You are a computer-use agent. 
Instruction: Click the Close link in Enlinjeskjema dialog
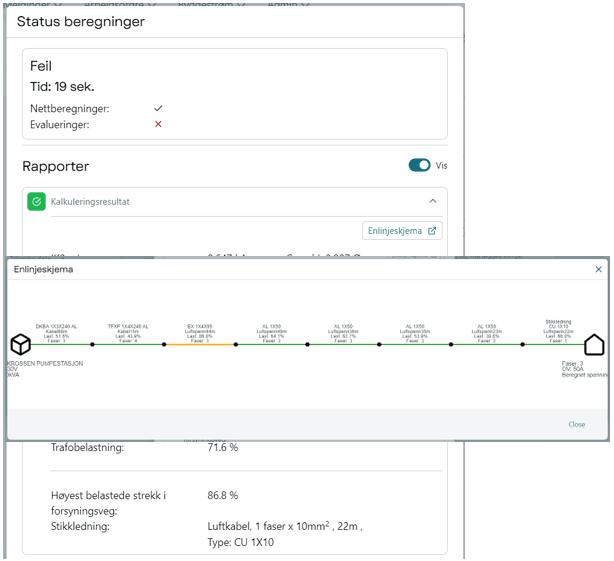[x=576, y=424]
